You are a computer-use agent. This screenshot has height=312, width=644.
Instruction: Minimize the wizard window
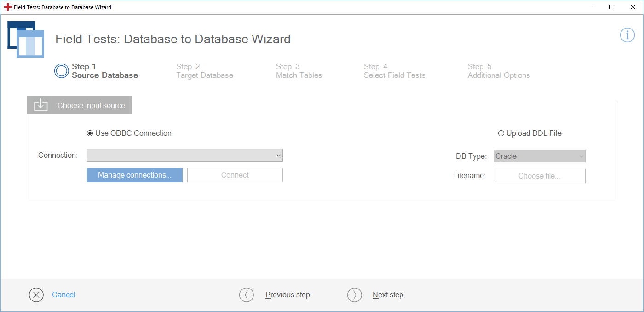(591, 7)
